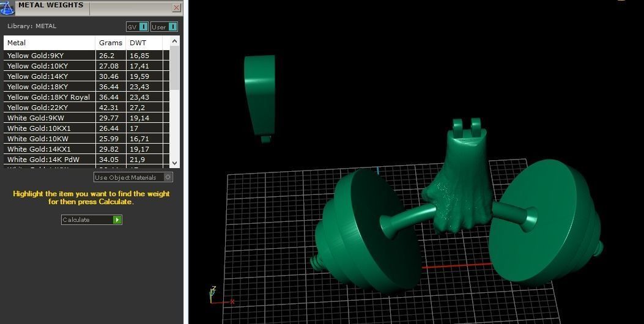Click the 42.31 grams value
Image resolution: width=644 pixels, height=324 pixels.
coord(109,108)
